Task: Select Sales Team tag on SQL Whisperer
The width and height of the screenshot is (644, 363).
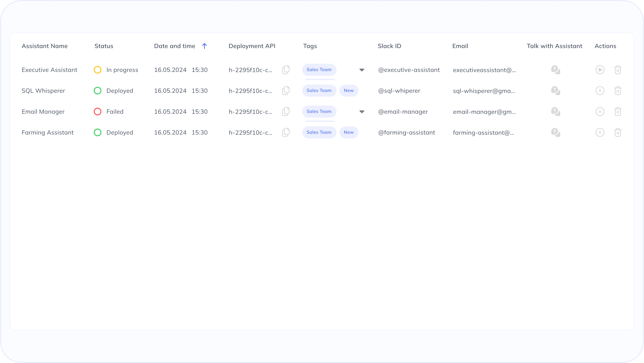Action: click(x=319, y=91)
